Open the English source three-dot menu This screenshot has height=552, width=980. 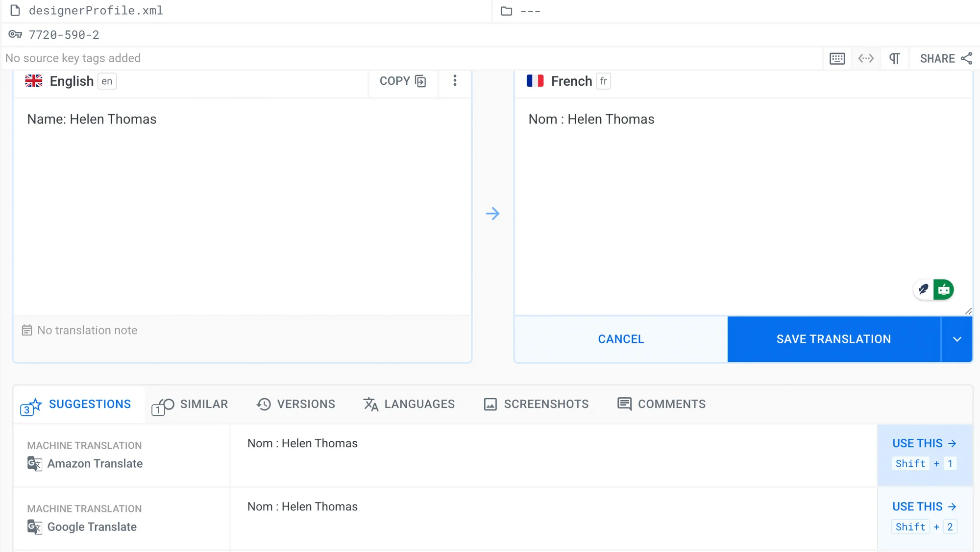click(x=455, y=81)
